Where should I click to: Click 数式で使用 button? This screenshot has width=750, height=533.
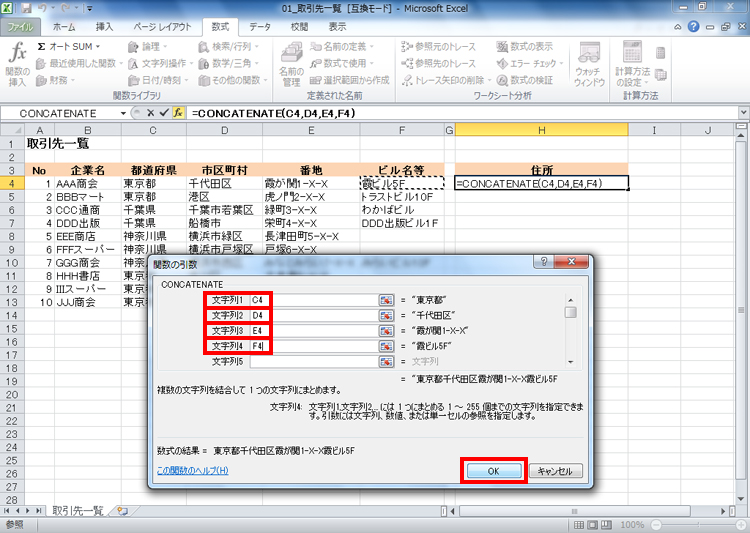pos(341,63)
